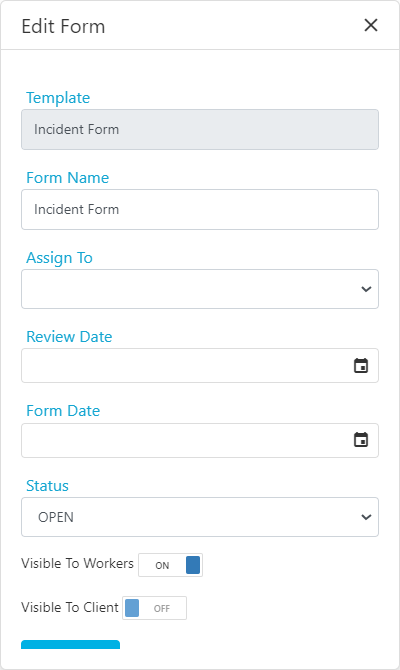Click the Status label
400x670 pixels.
(47, 486)
